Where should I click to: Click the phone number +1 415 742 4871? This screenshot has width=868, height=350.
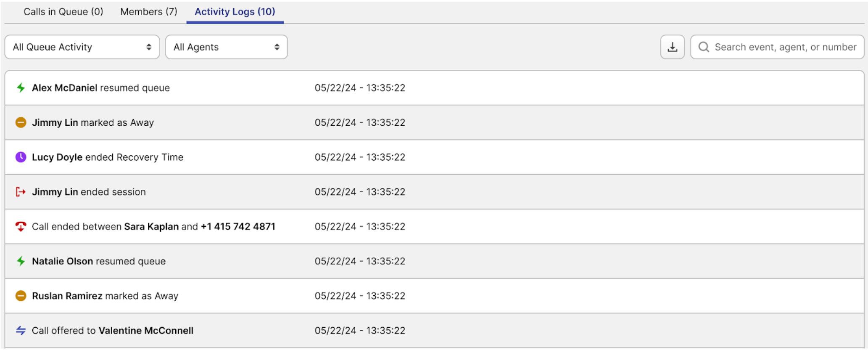coord(238,227)
